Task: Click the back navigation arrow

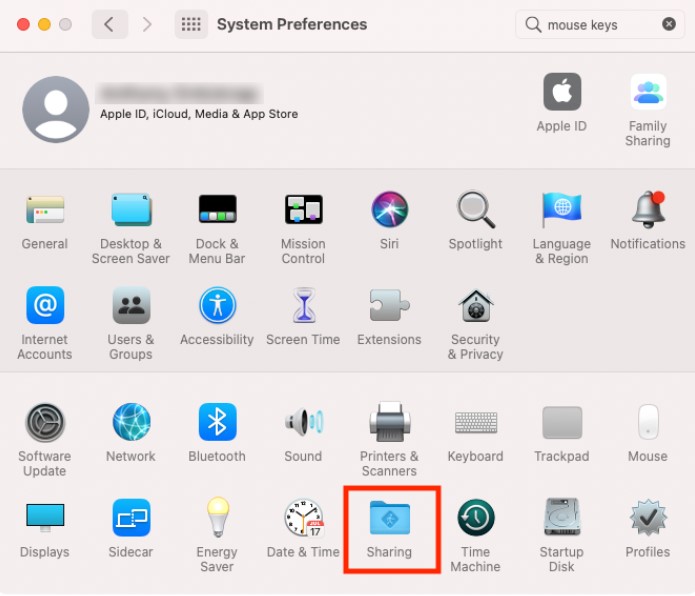Action: pos(109,24)
